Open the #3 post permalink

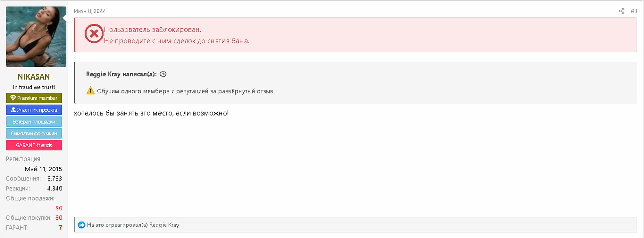[634, 11]
